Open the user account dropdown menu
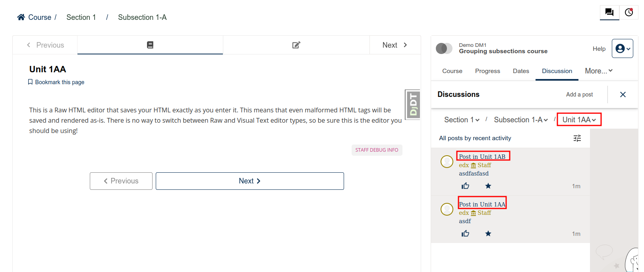 coord(622,48)
